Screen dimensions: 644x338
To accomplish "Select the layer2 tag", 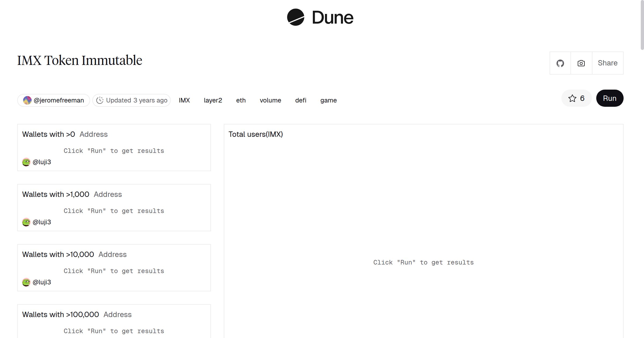I will [213, 100].
